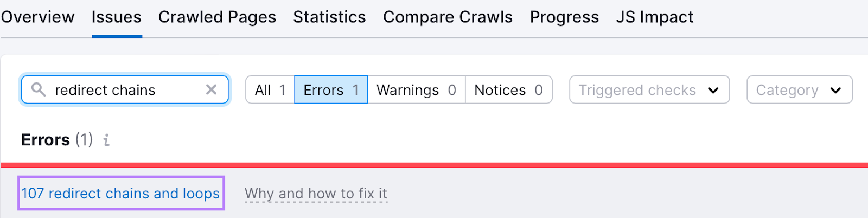Go to the Progress tab
Screen dimensions: 868x218
click(x=564, y=17)
